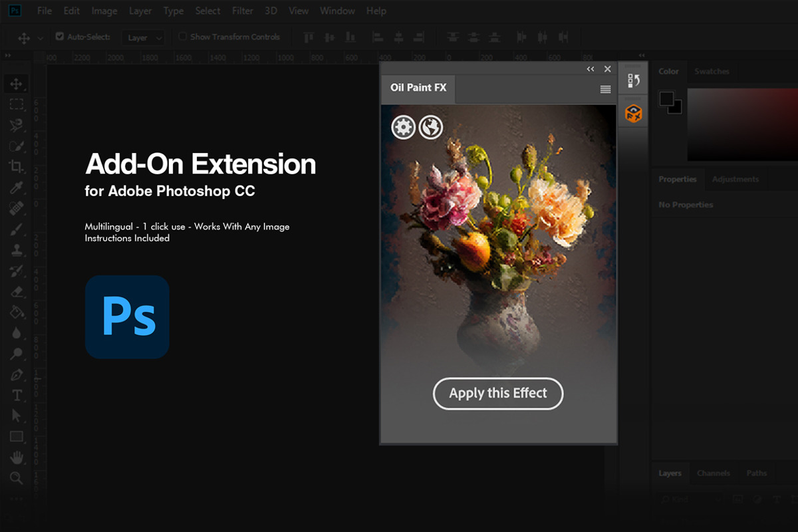Close the Oil Paint FX panel
Image resolution: width=798 pixels, height=532 pixels.
click(607, 69)
